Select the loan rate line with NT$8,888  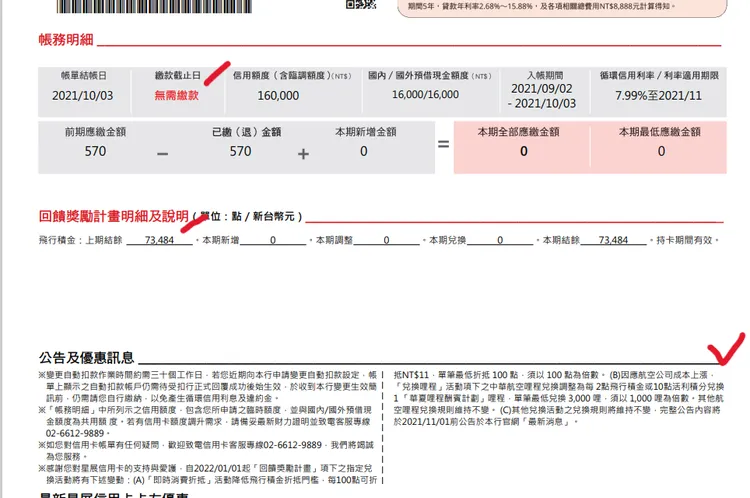coord(541,6)
